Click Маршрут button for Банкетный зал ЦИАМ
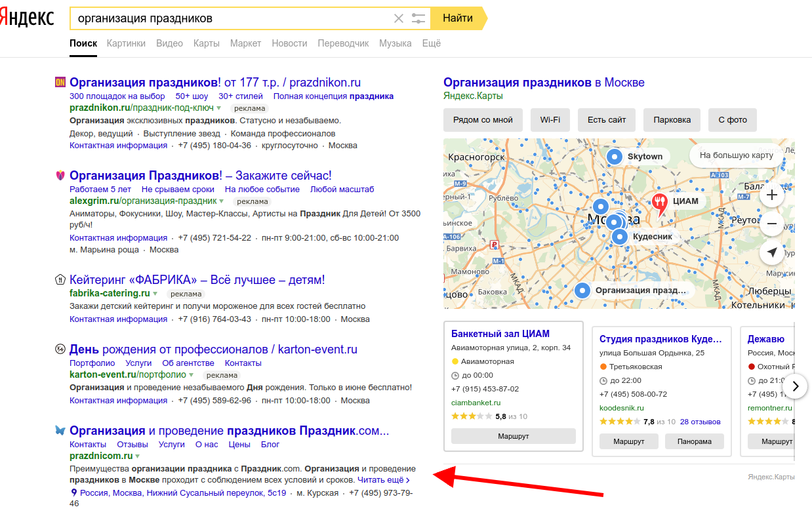 click(x=513, y=436)
